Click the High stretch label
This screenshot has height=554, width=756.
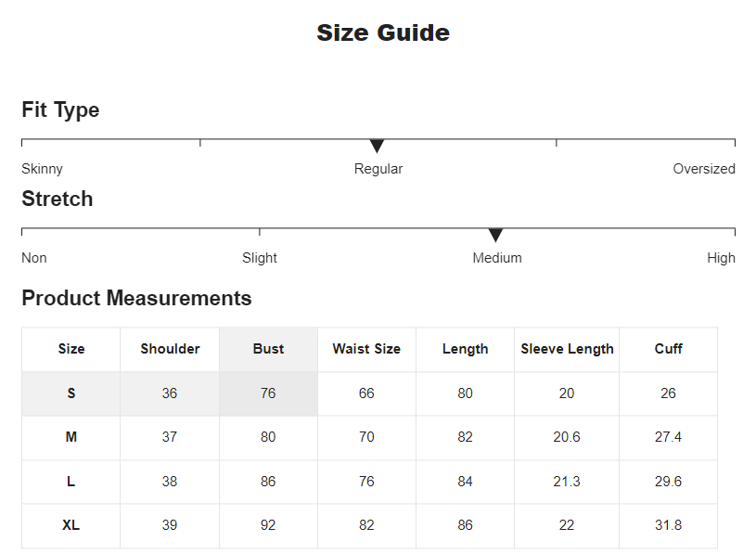pos(721,258)
